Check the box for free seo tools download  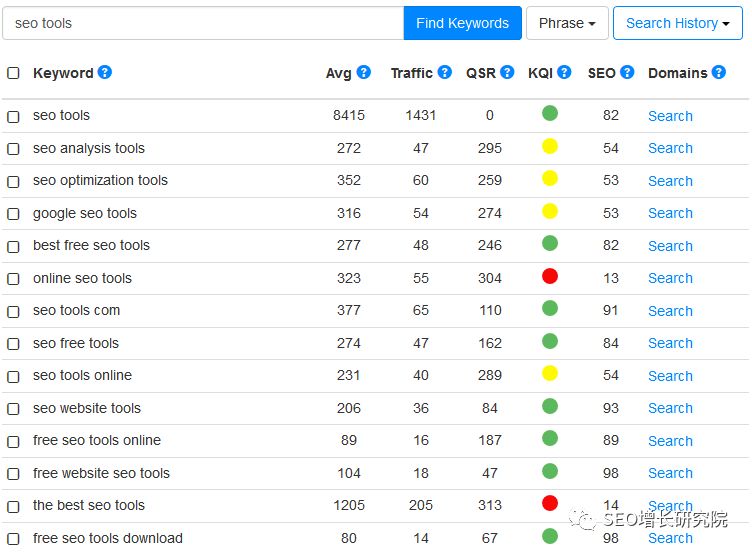pos(13,539)
